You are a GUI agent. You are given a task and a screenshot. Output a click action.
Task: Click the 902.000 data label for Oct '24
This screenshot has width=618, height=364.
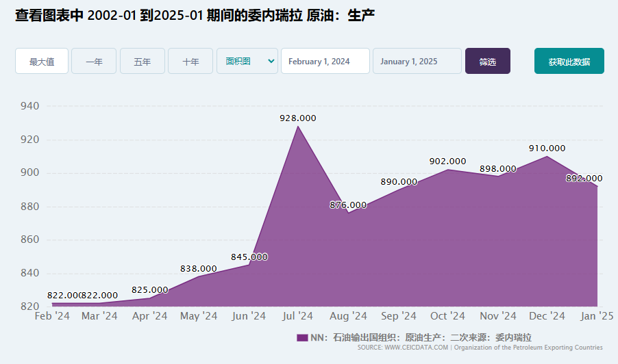tap(447, 161)
